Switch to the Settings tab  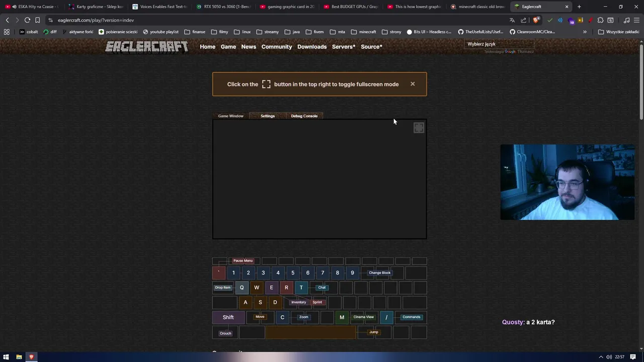[268, 116]
